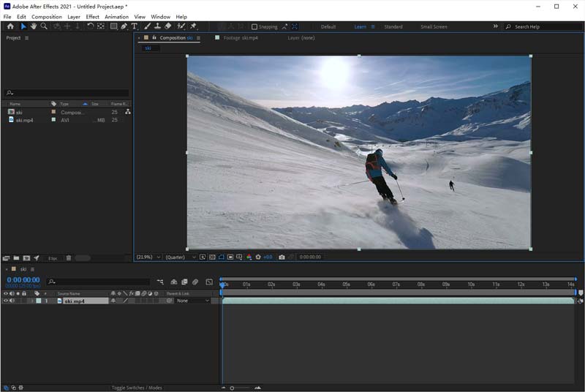Open Composition panel menu icon
Image resolution: width=585 pixels, height=392 pixels.
[x=198, y=38]
